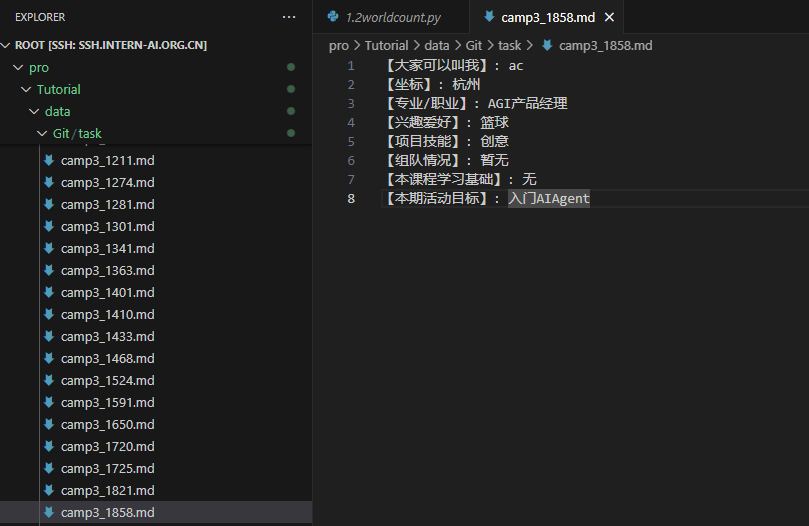Viewport: 809px width, 526px height.
Task: Click markdown icon on camp3_1858.md tab
Action: (489, 17)
